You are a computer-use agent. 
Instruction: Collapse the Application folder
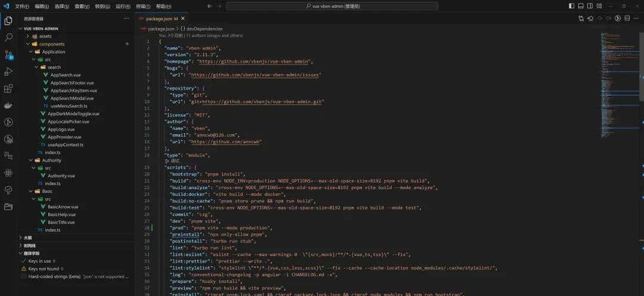(76, 52)
